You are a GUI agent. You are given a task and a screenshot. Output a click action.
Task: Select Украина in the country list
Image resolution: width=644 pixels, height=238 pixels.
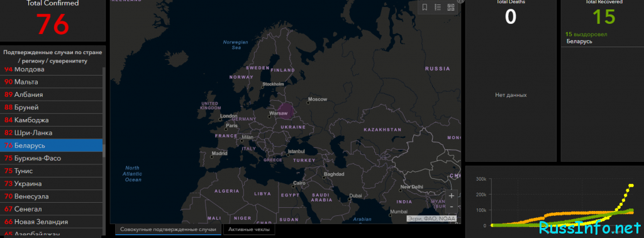52,184
